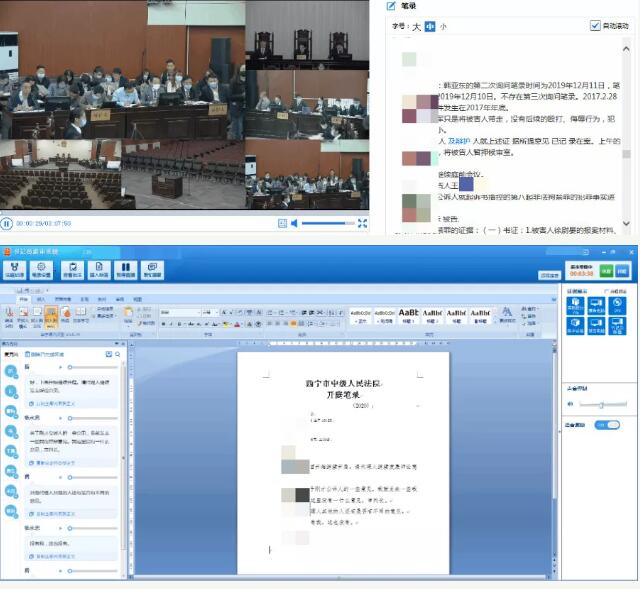Click the upper-right blue disc tile
Screen dimensions: 640x589
click(x=617, y=306)
